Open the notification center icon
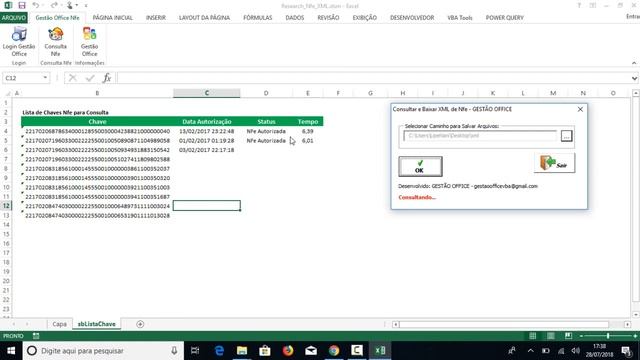 (626, 351)
